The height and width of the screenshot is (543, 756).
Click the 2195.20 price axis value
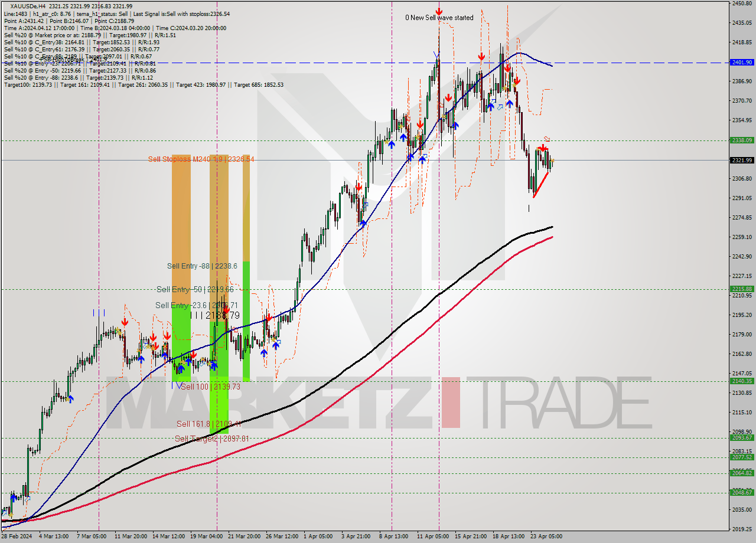[742, 315]
